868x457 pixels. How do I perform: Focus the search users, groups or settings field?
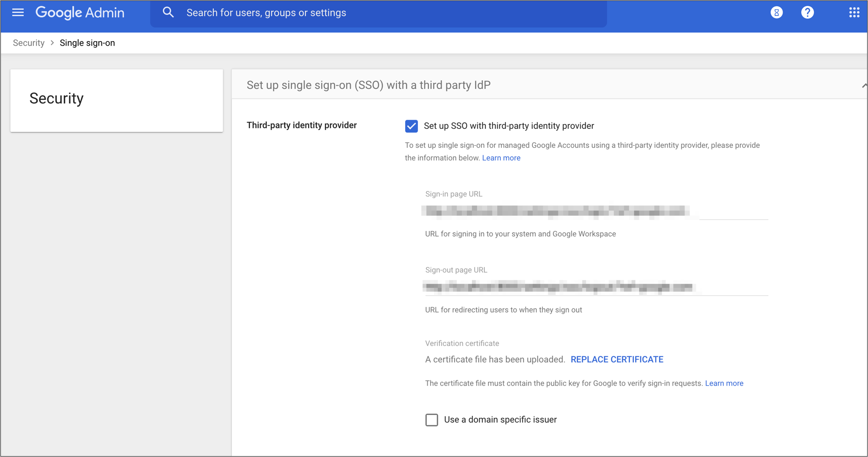point(379,13)
